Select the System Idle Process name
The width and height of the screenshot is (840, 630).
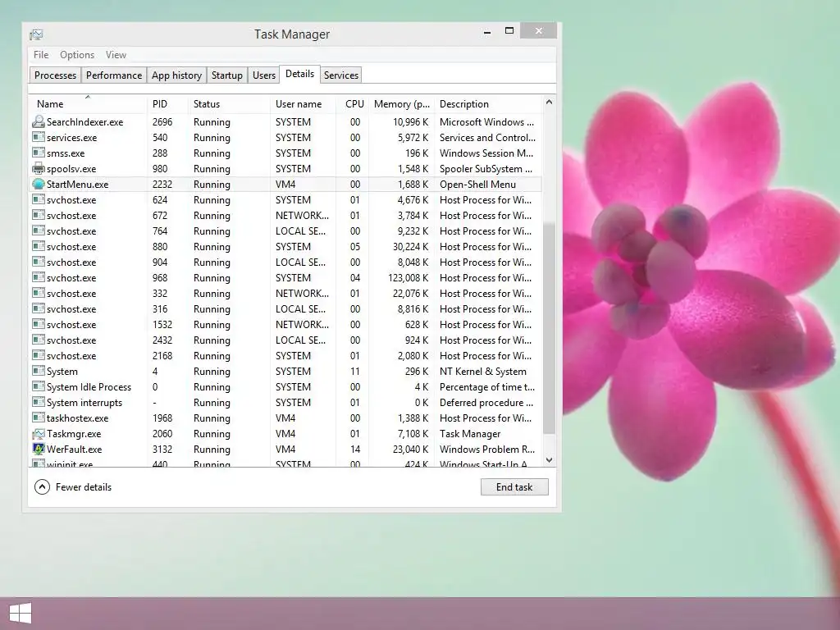point(89,387)
